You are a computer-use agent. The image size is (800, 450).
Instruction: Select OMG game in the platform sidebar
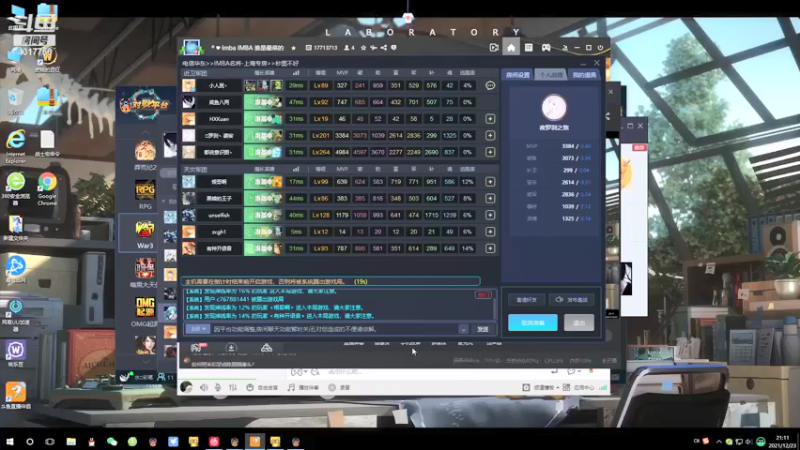click(145, 311)
